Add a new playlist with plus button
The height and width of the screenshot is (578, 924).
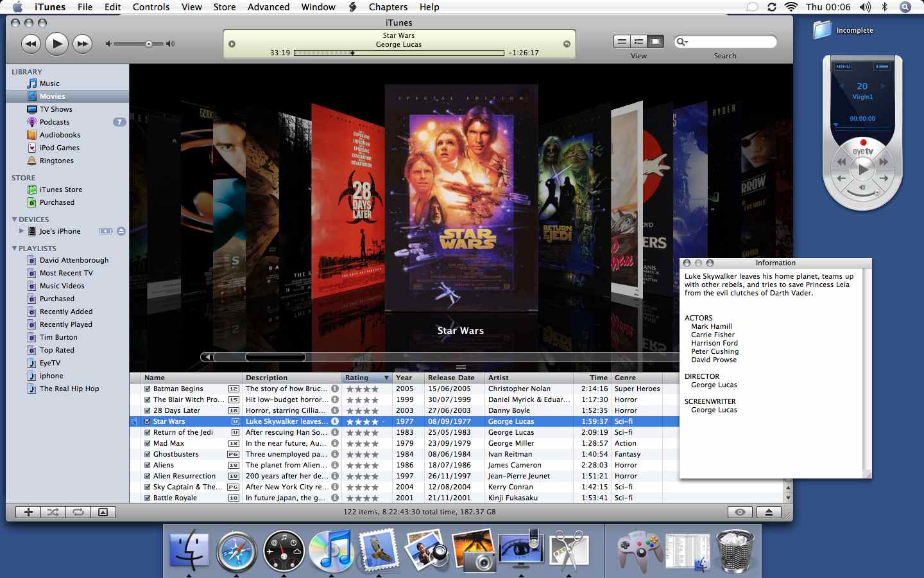28,512
